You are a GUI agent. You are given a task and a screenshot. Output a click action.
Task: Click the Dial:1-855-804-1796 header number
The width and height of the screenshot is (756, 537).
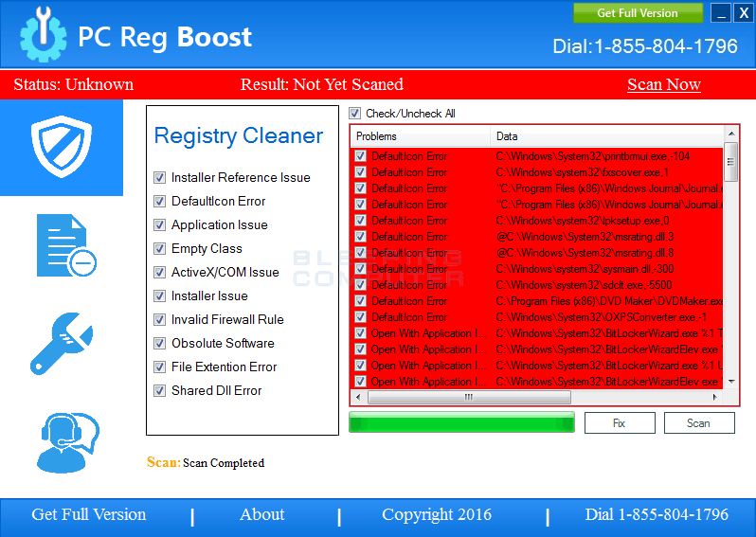(645, 46)
